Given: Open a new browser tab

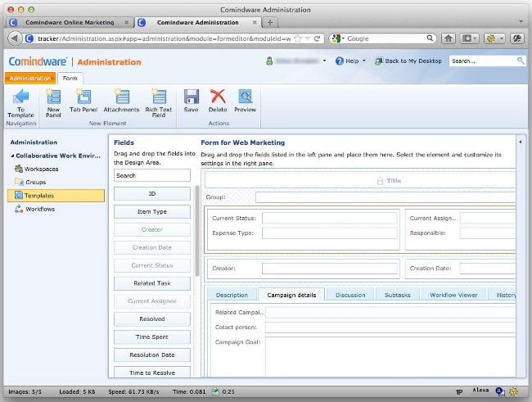Looking at the screenshot, I should 270,22.
